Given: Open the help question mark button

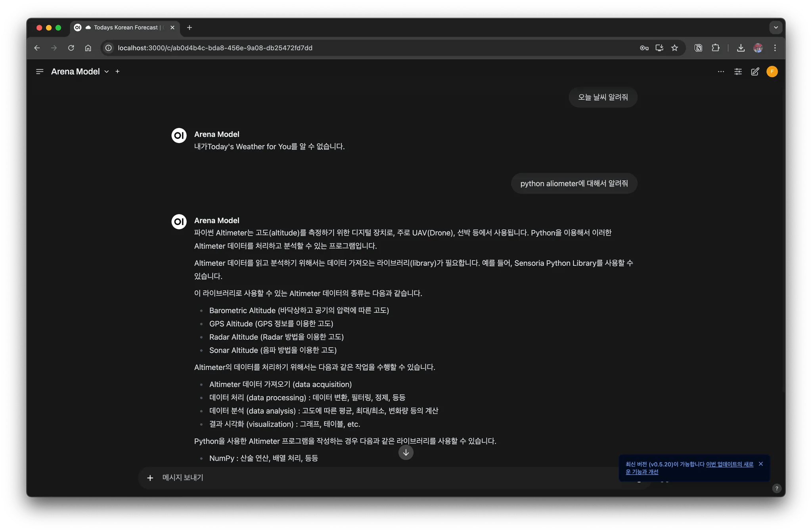Looking at the screenshot, I should click(x=776, y=488).
